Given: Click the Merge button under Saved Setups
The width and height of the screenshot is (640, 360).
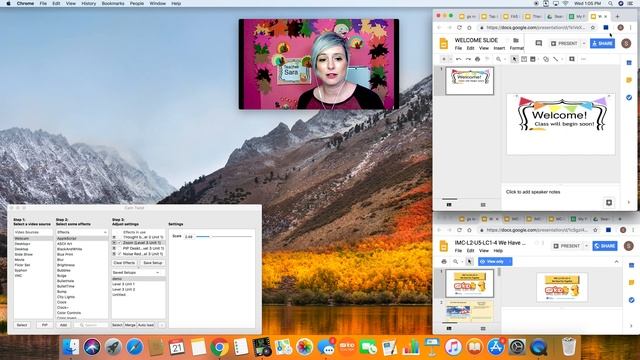Looking at the screenshot, I should click(x=130, y=325).
